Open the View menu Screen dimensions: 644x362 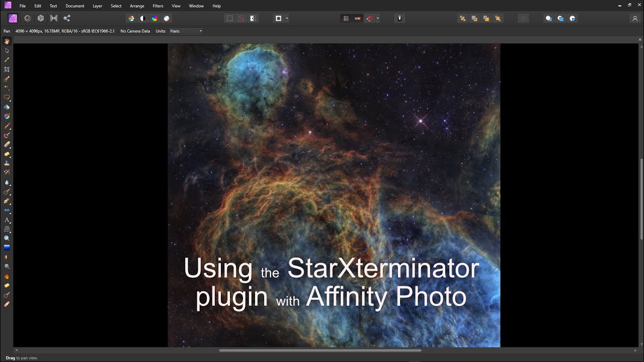(176, 6)
